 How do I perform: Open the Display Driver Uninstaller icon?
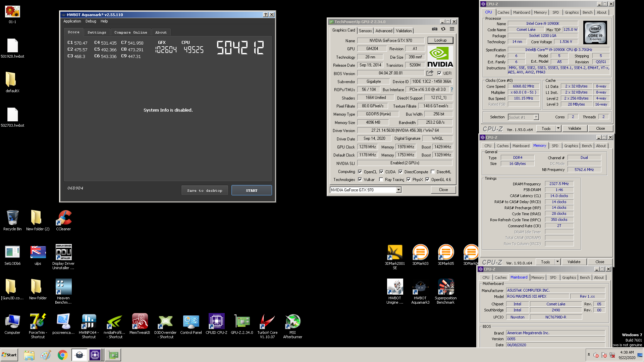63,257
